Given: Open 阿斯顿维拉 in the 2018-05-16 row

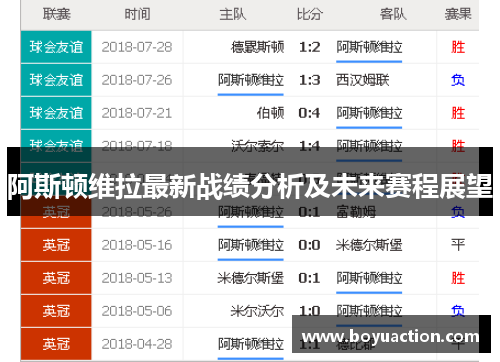Looking at the screenshot, I should pyautogui.click(x=251, y=245).
